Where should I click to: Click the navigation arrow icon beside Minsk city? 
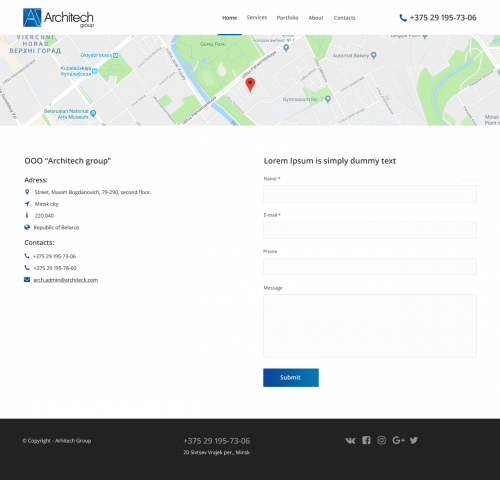tap(27, 203)
